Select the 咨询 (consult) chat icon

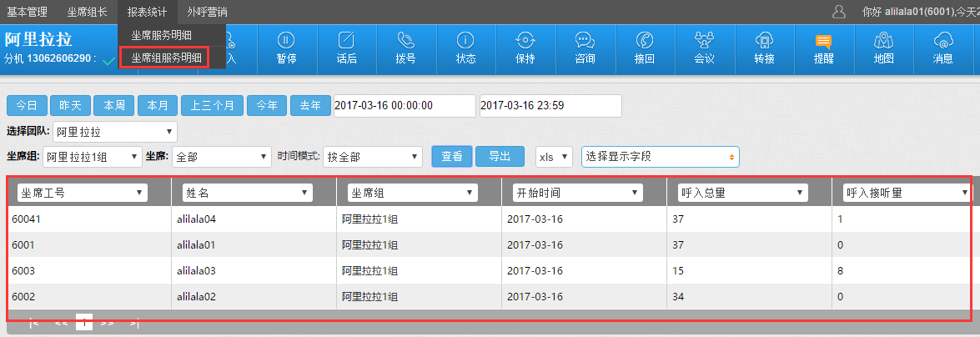pos(585,48)
